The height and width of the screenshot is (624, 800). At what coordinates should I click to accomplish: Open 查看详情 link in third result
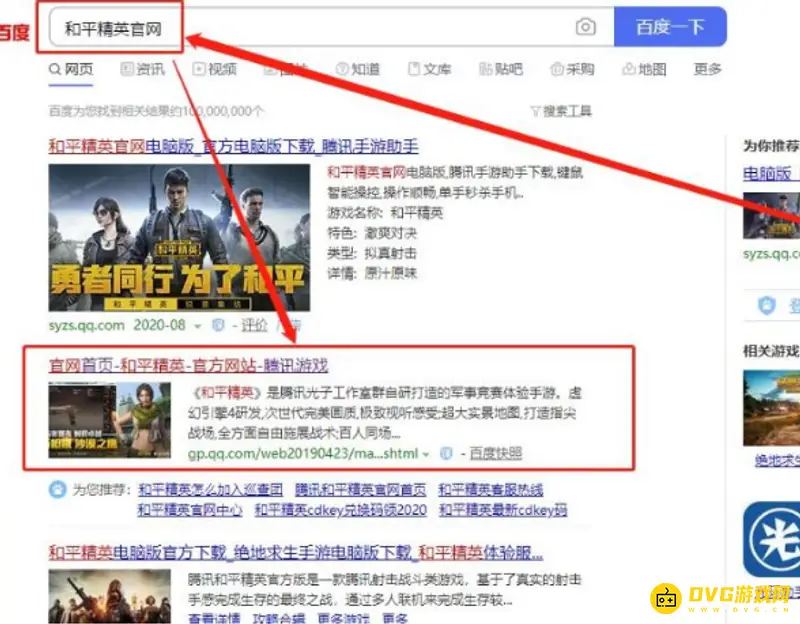214,618
